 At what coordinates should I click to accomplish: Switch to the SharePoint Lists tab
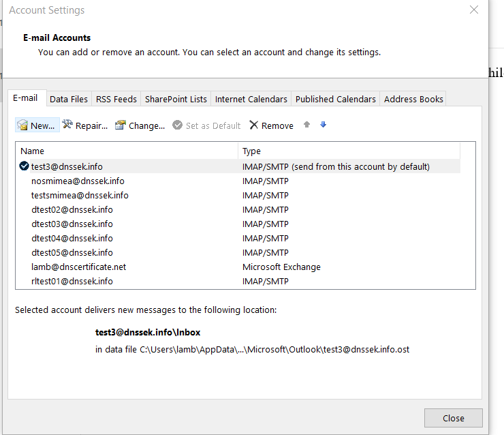(176, 99)
